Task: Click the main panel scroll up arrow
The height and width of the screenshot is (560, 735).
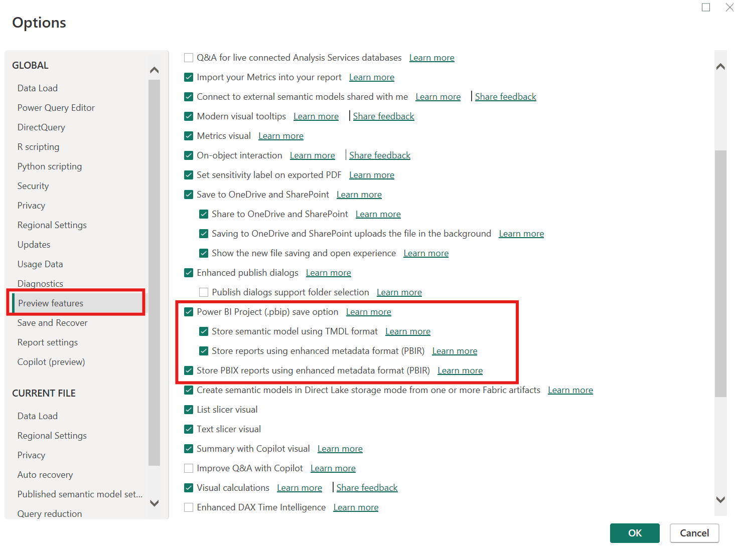Action: click(x=720, y=67)
